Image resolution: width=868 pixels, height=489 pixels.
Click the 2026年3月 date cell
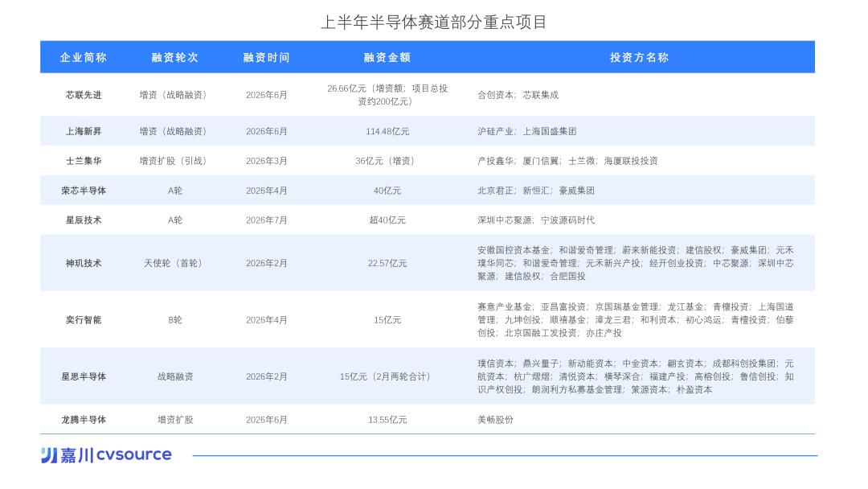(266, 161)
